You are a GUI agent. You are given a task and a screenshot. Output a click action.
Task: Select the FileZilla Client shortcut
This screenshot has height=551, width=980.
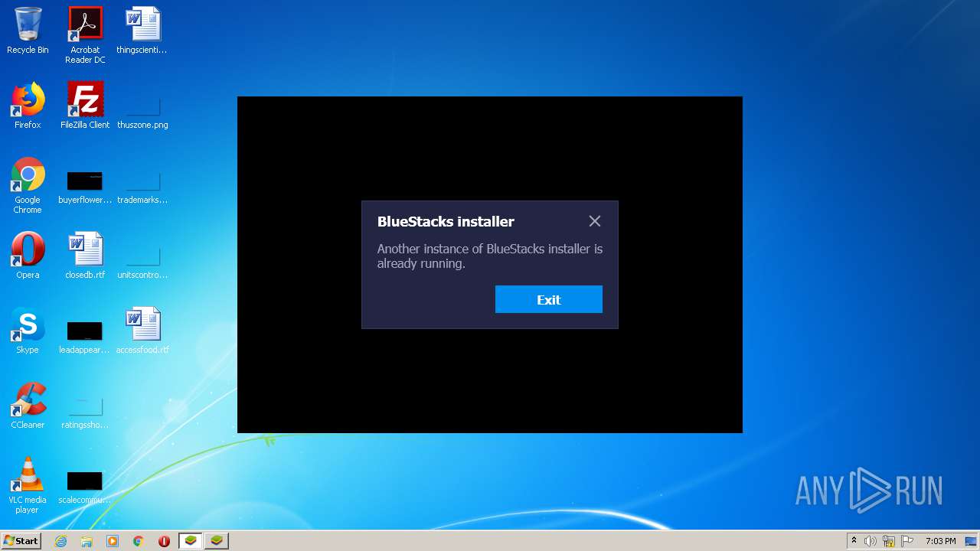click(85, 106)
